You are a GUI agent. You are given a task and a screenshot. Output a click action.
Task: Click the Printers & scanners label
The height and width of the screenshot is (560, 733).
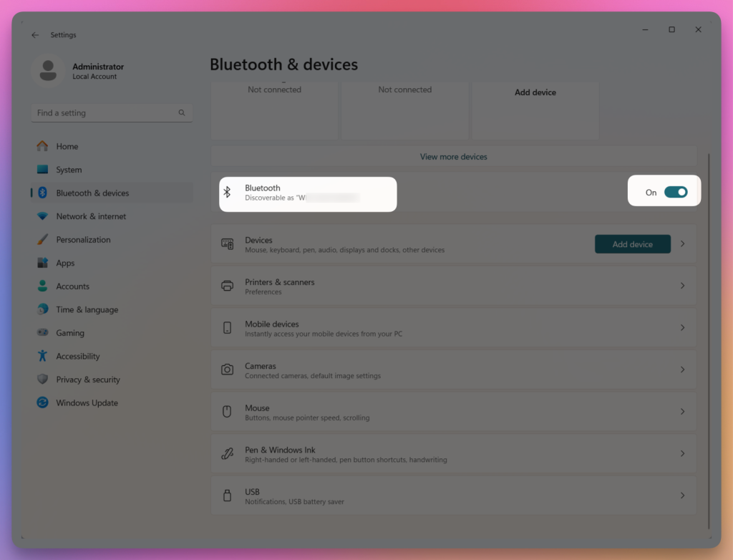click(x=280, y=282)
